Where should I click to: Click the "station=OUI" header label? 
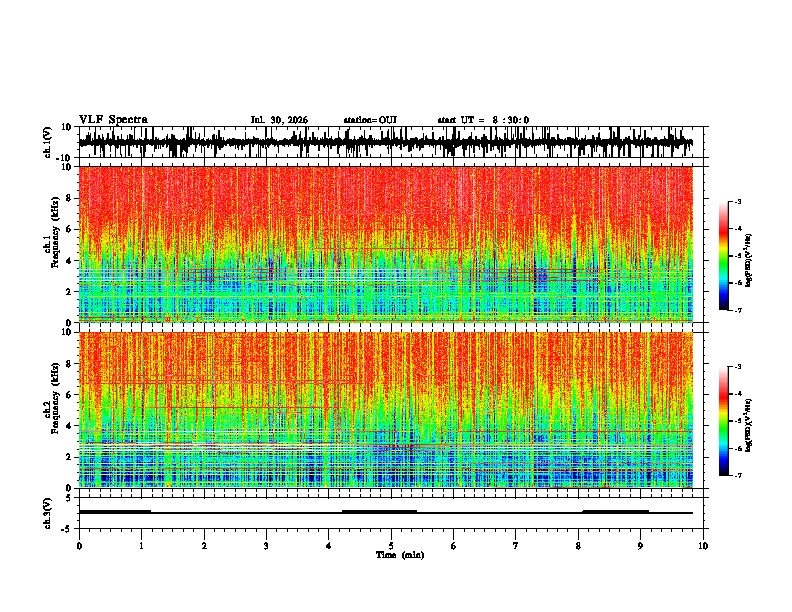click(x=370, y=120)
